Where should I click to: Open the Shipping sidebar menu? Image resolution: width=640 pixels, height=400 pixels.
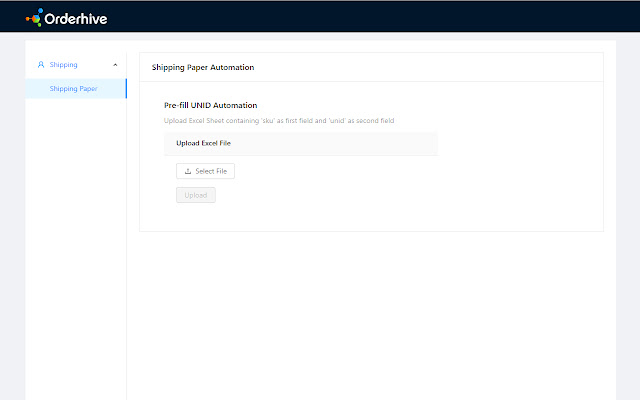coord(76,64)
